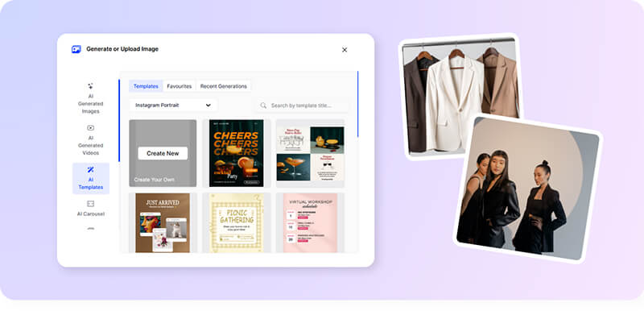The height and width of the screenshot is (311, 644).
Task: Select the Cheers party template thumbnail
Action: [x=236, y=153]
